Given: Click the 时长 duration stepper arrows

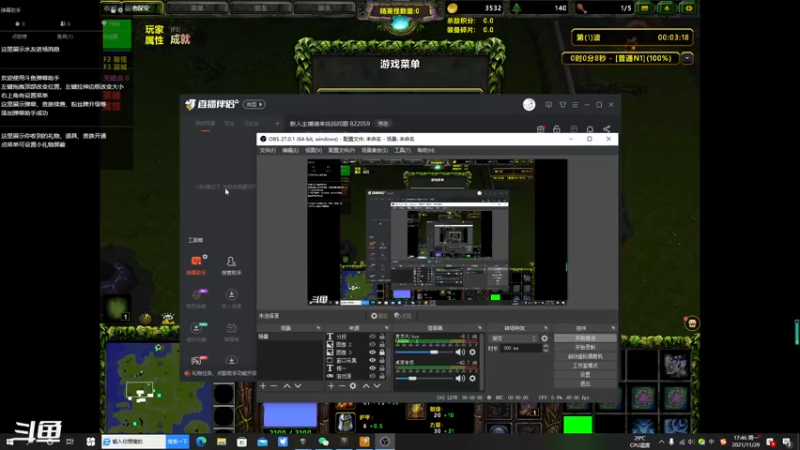Looking at the screenshot, I should point(545,348).
